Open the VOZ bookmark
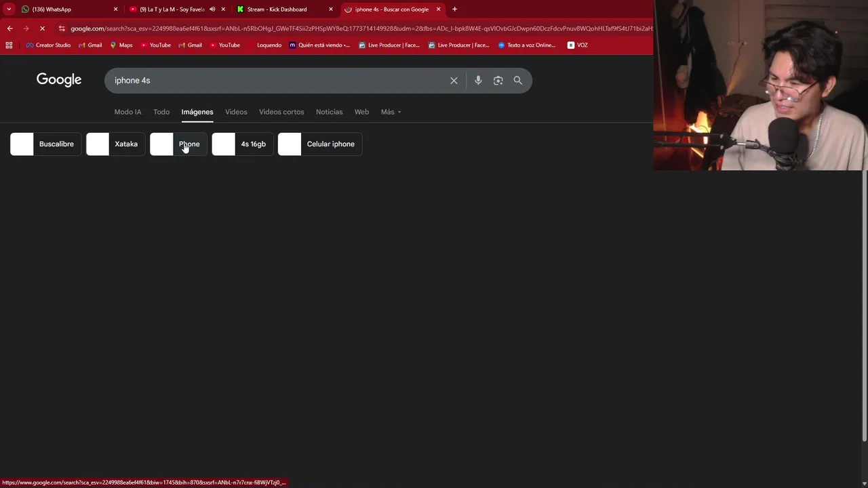The height and width of the screenshot is (488, 868). (x=577, y=45)
